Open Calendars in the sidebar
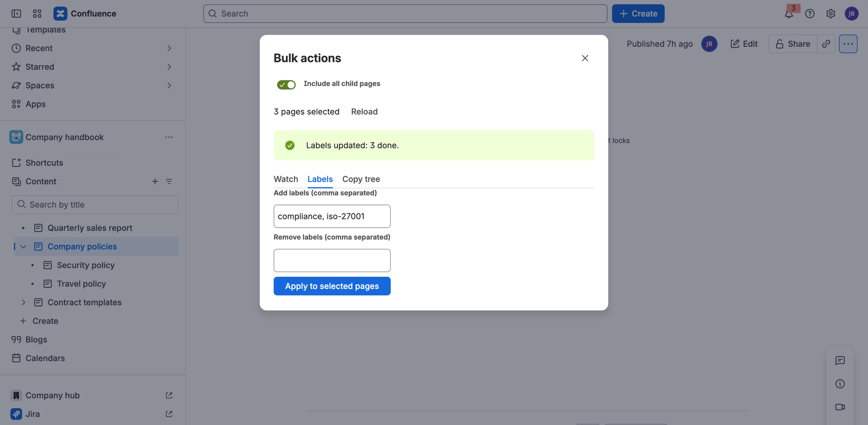Viewport: 868px width, 425px height. pyautogui.click(x=45, y=358)
